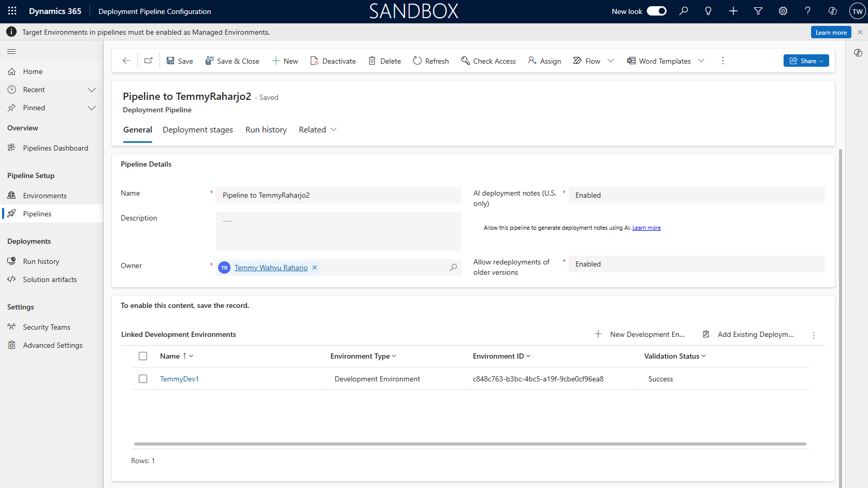The width and height of the screenshot is (868, 488).
Task: Open Advanced Settings in sidebar
Action: [x=52, y=345]
